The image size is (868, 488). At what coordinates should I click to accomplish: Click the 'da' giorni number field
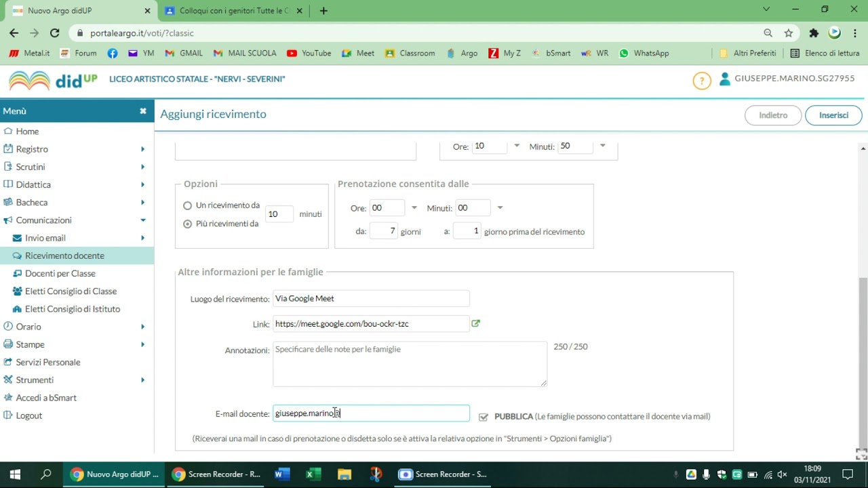click(x=383, y=231)
